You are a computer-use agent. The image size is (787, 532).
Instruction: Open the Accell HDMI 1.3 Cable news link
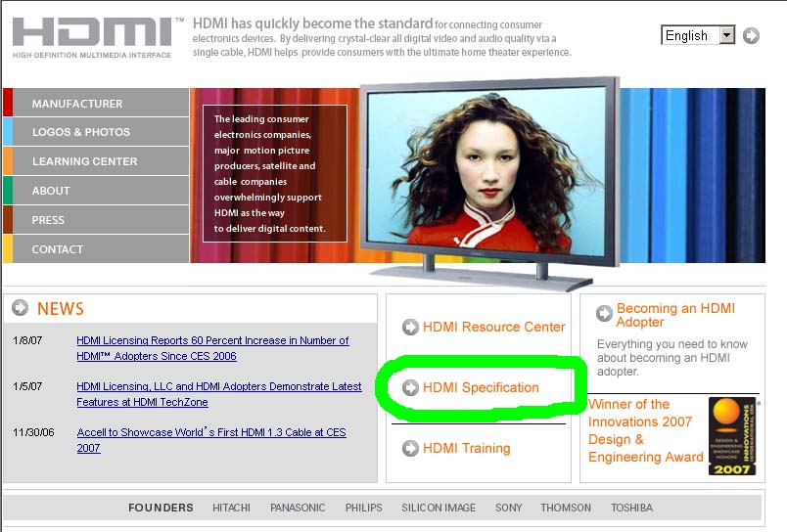tap(211, 440)
